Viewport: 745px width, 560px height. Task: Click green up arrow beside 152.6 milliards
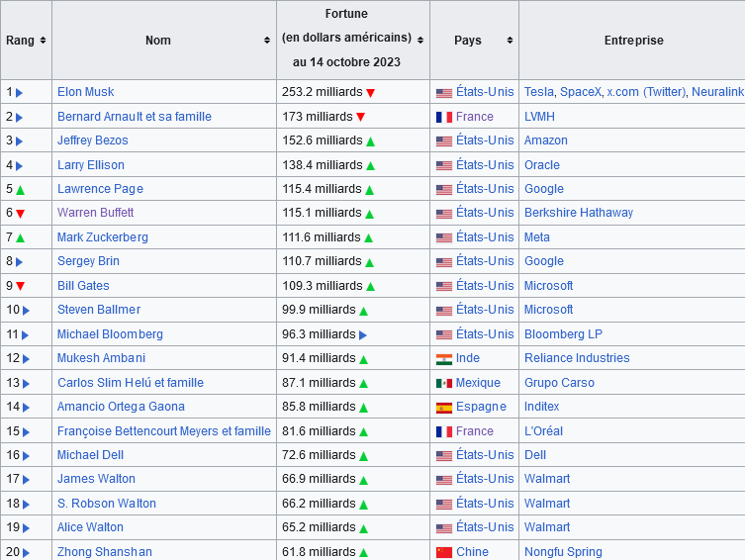click(x=371, y=141)
